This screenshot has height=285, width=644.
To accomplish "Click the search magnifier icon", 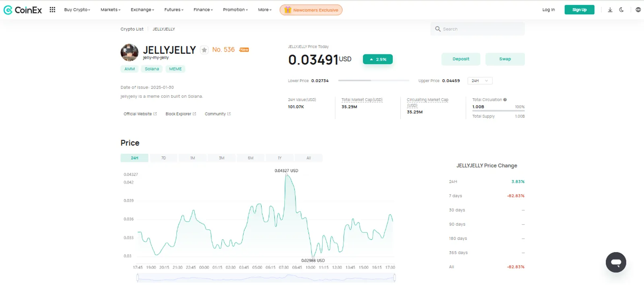I will (438, 29).
